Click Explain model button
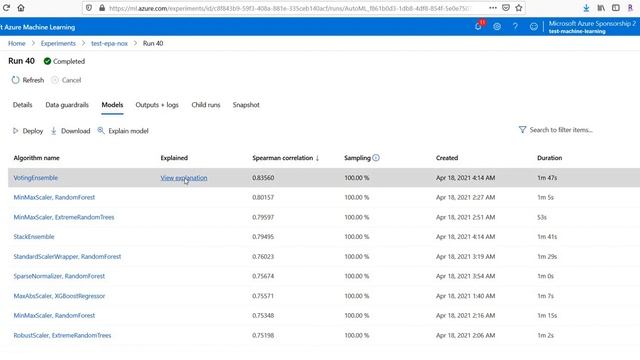The height and width of the screenshot is (360, 640). click(123, 131)
